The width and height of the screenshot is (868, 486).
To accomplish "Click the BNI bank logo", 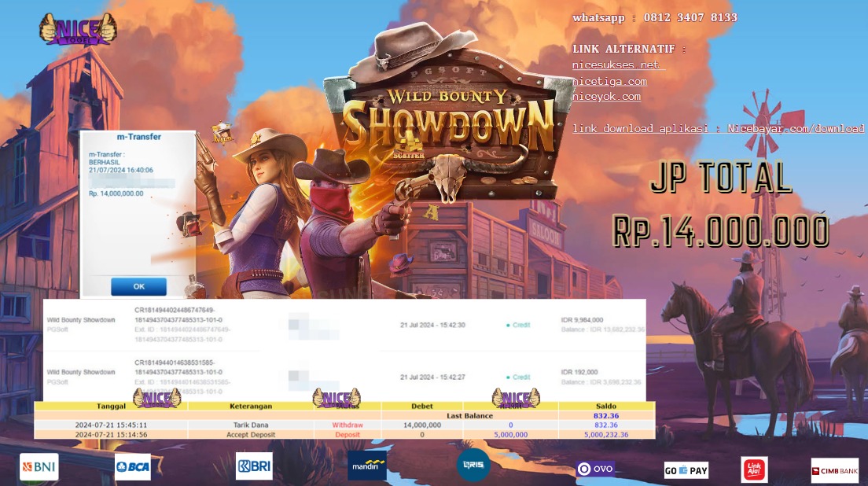I will (39, 467).
